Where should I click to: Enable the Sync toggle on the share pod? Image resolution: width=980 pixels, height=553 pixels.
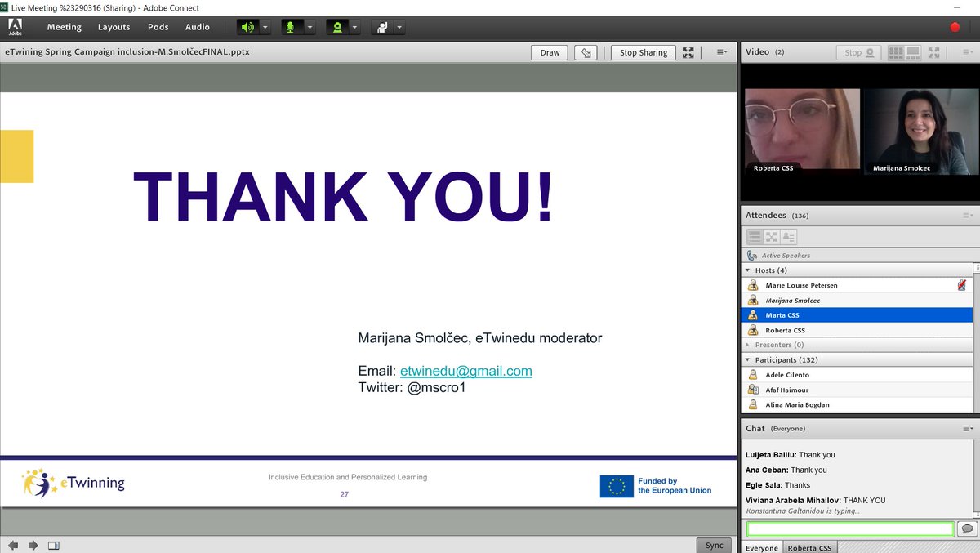(x=714, y=545)
